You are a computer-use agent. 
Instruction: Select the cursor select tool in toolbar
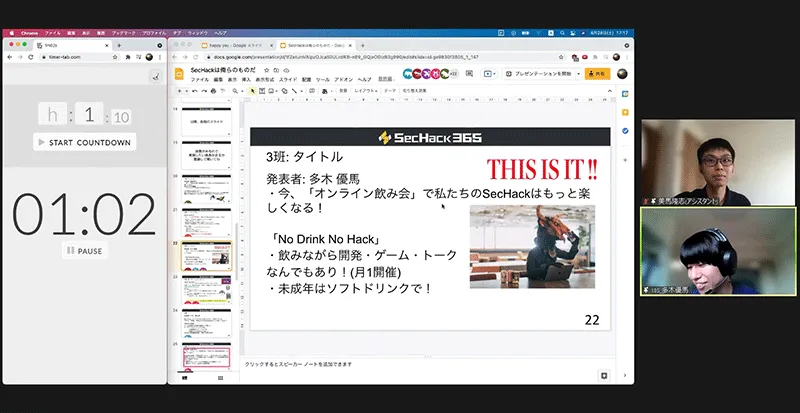point(250,91)
